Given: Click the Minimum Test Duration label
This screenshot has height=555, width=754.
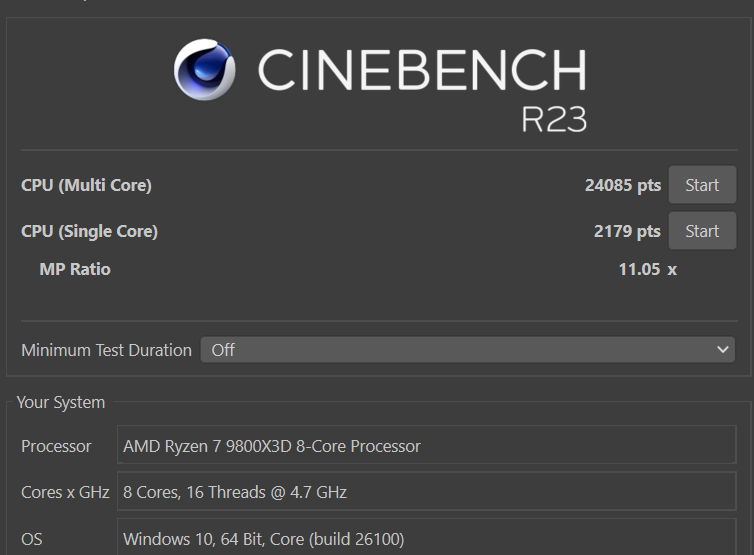Looking at the screenshot, I should [x=106, y=350].
